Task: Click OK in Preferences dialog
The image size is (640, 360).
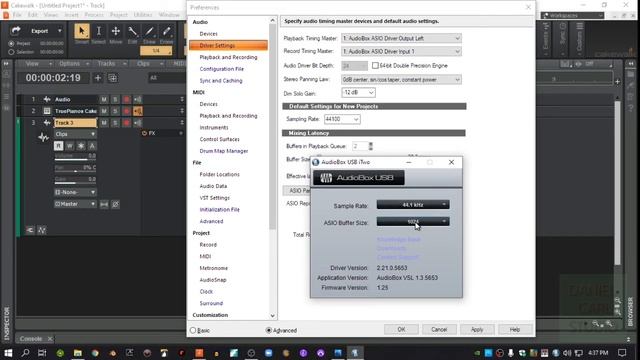Action: (x=401, y=329)
